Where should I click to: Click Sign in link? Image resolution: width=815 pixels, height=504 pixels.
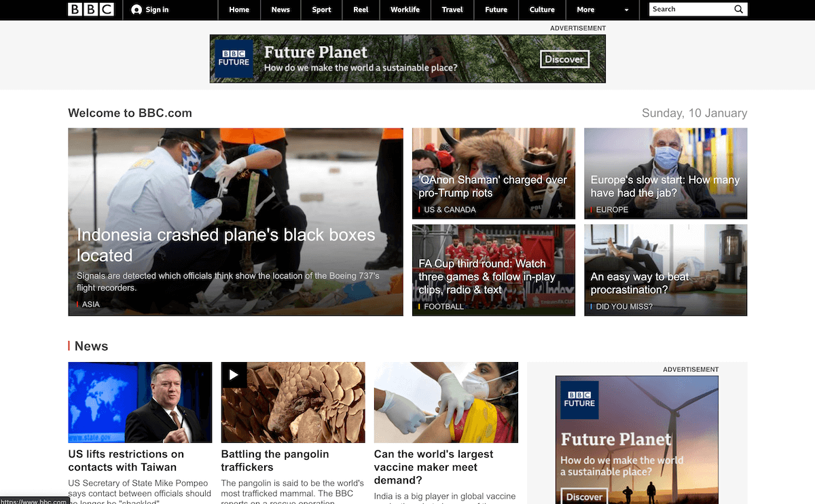157,10
